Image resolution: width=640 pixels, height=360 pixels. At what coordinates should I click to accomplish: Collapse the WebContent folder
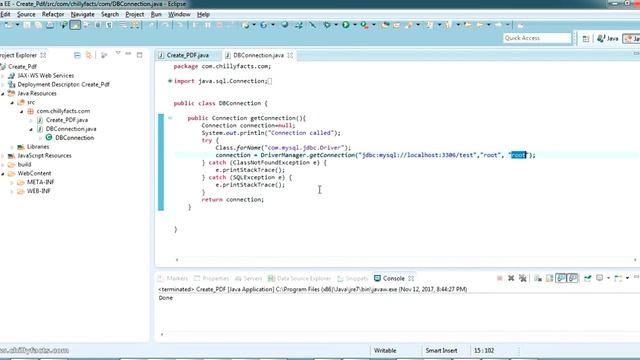pos(3,173)
